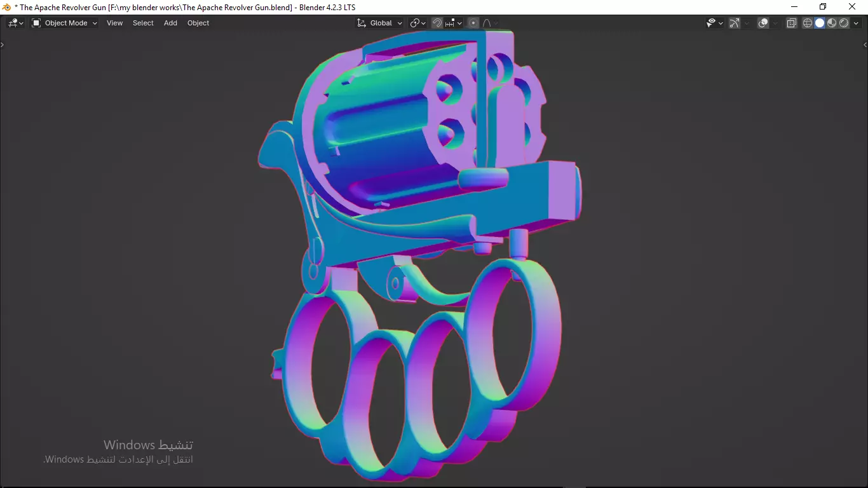Image resolution: width=868 pixels, height=488 pixels.
Task: Toggle X-Ray mode
Action: [x=792, y=23]
